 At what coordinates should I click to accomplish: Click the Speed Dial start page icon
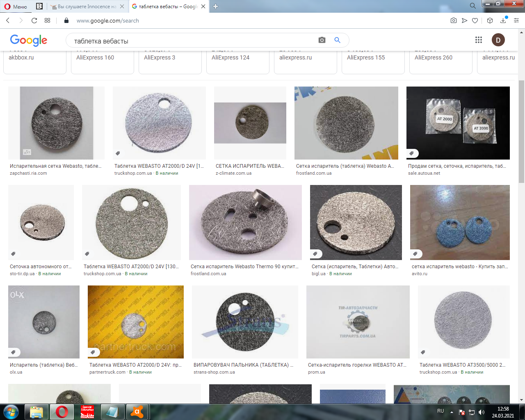(48, 21)
